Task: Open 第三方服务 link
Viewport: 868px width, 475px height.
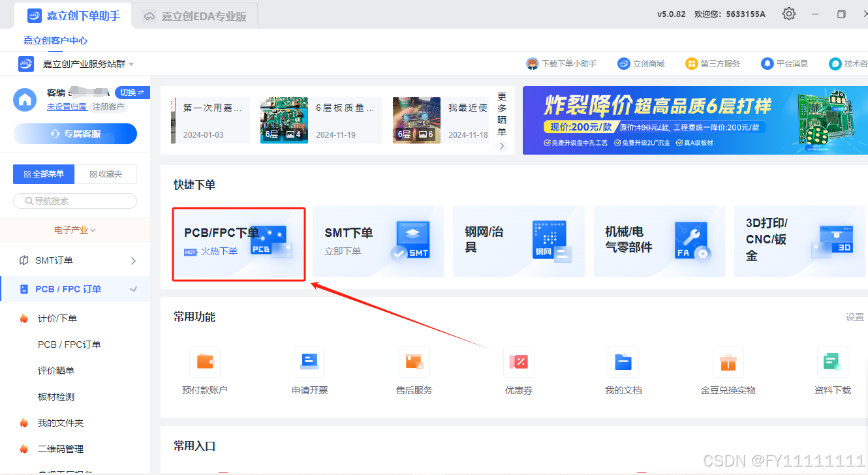Action: pos(713,63)
